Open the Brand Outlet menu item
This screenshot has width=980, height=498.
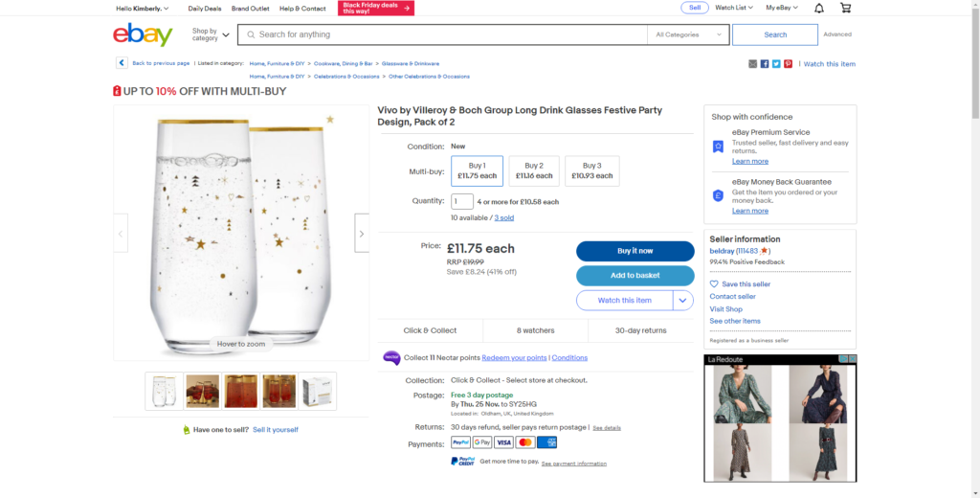tap(250, 8)
